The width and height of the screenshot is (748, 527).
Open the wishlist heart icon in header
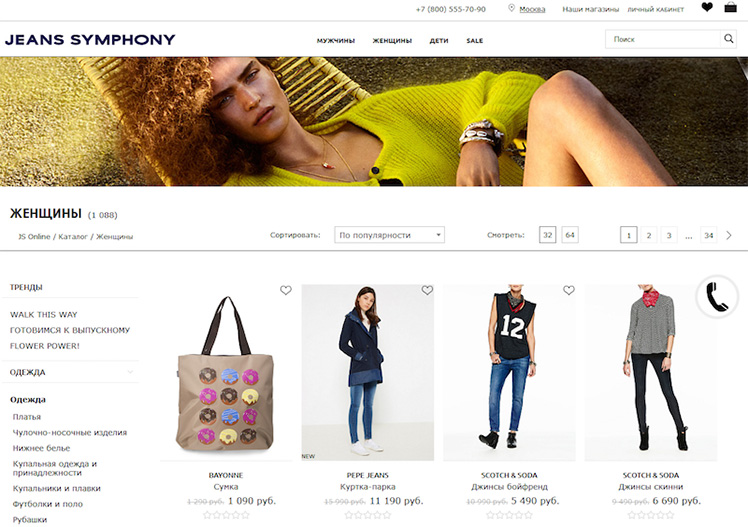[x=707, y=7]
